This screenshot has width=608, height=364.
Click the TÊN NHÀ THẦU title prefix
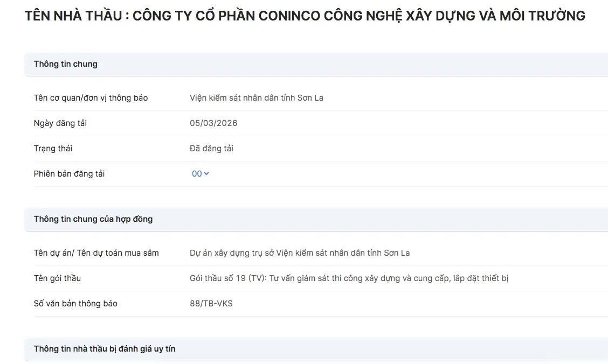[x=73, y=16]
